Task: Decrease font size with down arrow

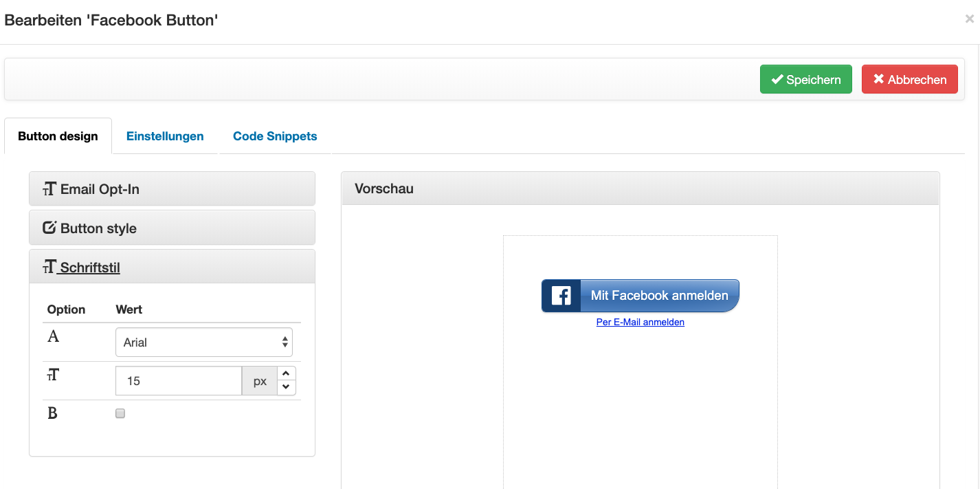Action: pos(287,388)
